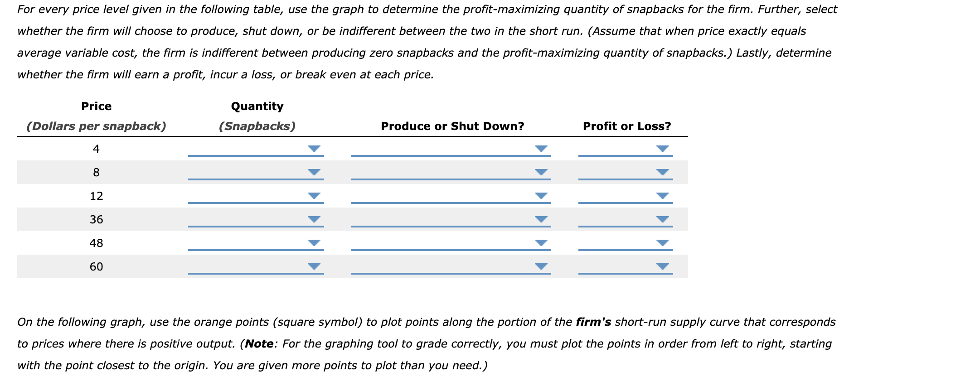Expand the Produce or Shut Down selector for $4
This screenshot has height=377, width=980.
541,147
